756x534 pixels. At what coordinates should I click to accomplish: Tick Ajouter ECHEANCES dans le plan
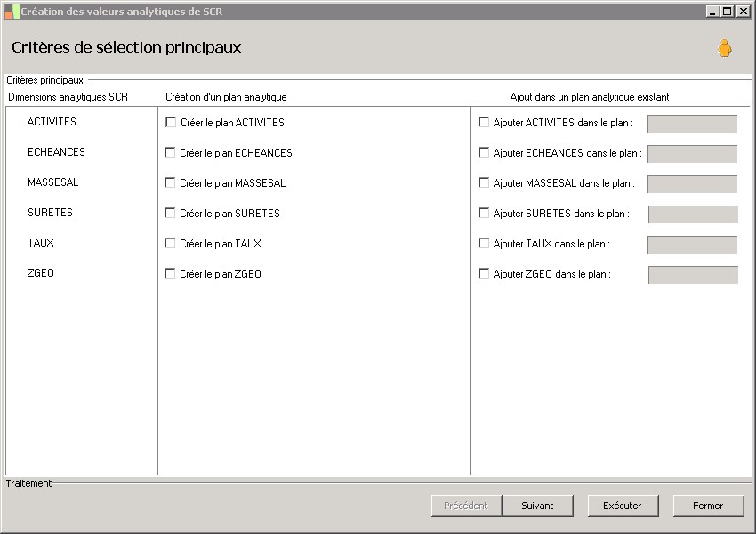coord(484,153)
